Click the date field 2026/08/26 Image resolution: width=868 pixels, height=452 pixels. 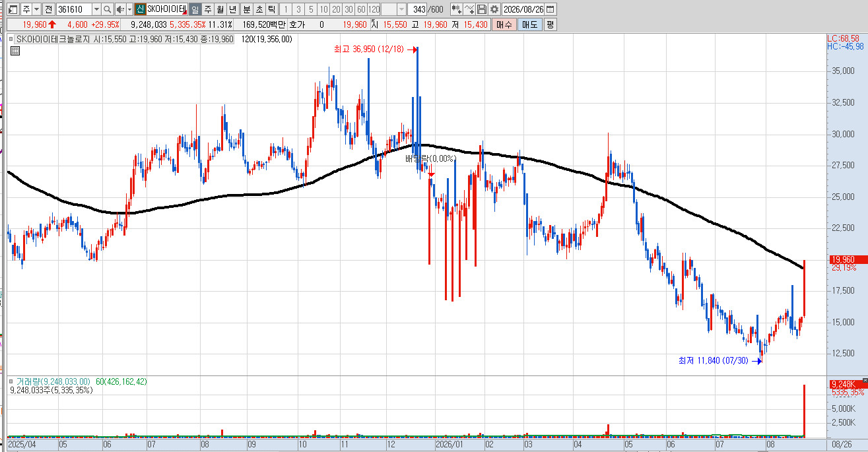[x=523, y=9]
